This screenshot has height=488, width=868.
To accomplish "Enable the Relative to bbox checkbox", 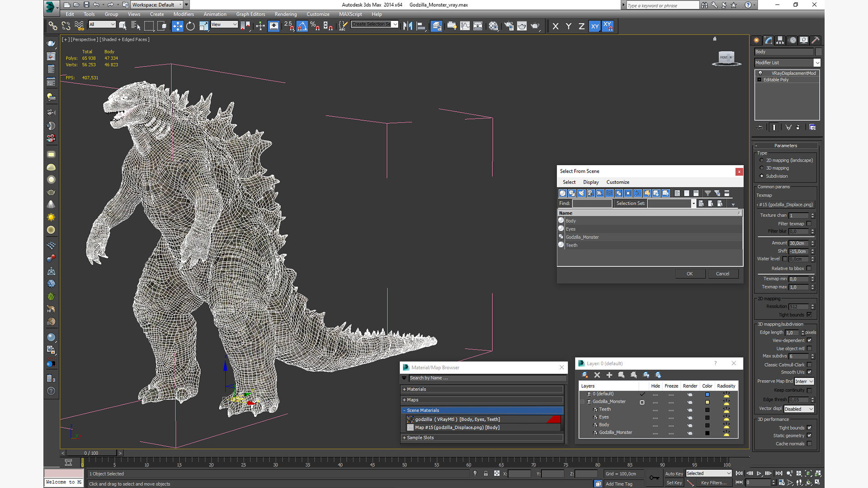I will point(809,268).
